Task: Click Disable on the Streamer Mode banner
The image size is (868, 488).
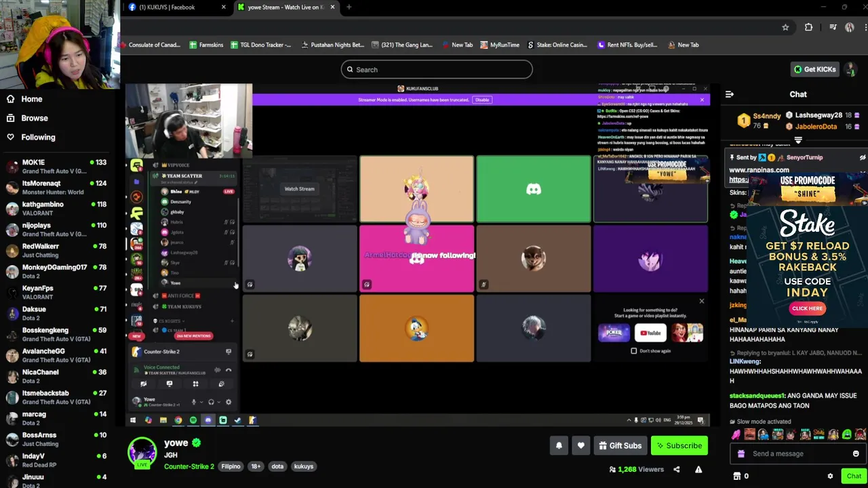Action: (x=482, y=100)
